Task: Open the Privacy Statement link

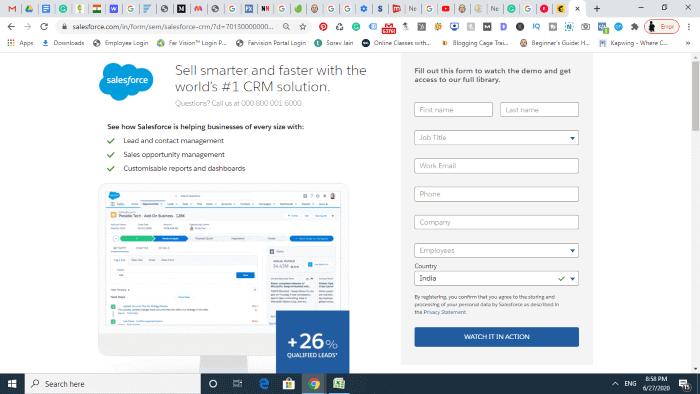Action: pyautogui.click(x=445, y=312)
